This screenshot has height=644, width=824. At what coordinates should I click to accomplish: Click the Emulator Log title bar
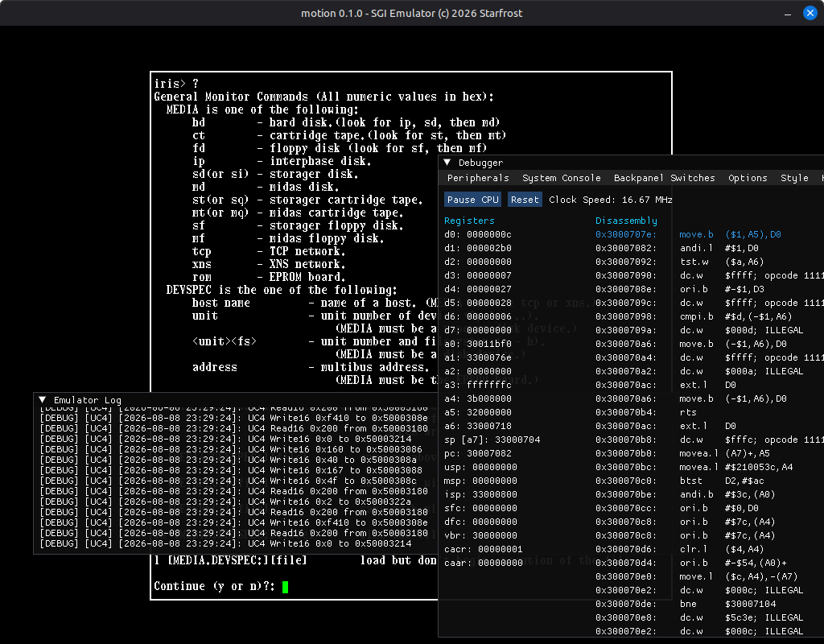click(237, 400)
